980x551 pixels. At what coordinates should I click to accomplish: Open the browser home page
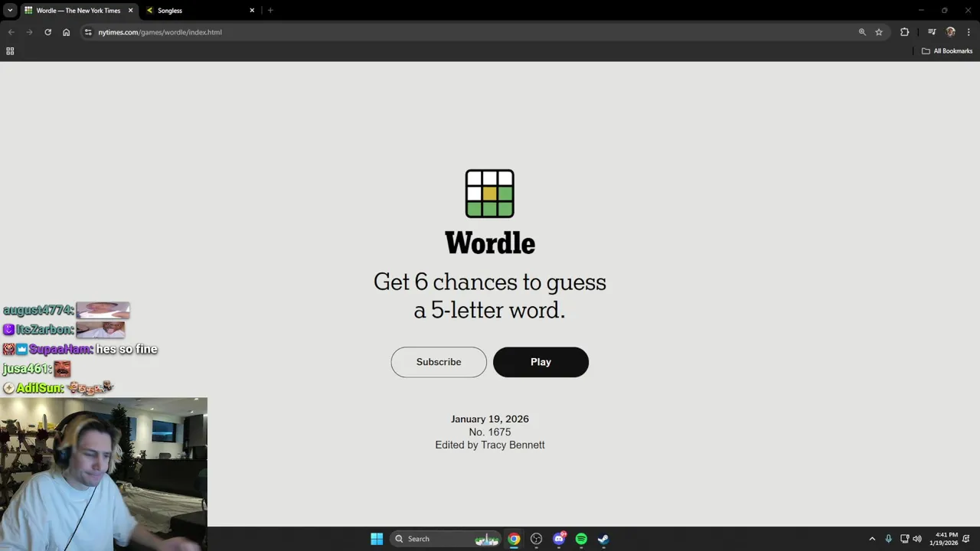click(x=67, y=32)
